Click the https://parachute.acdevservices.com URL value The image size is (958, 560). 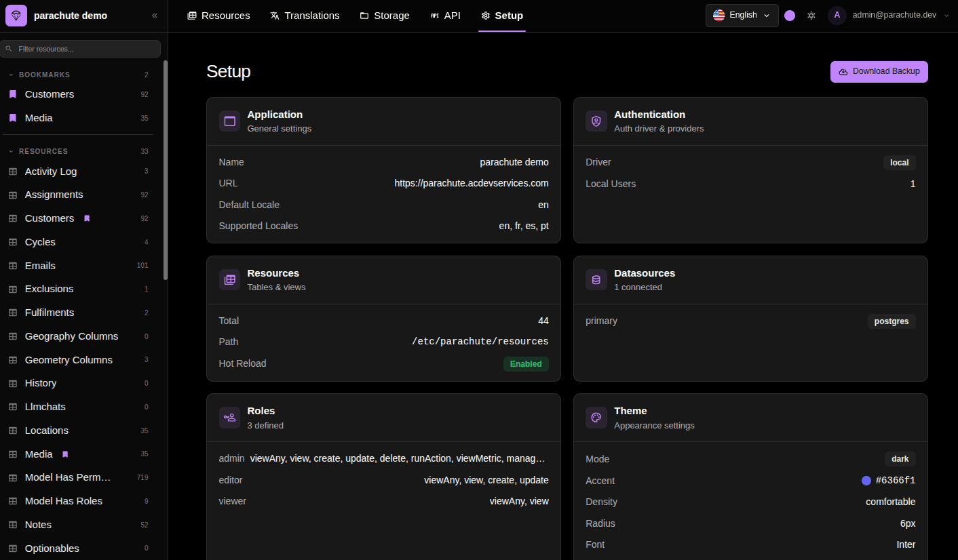[472, 183]
